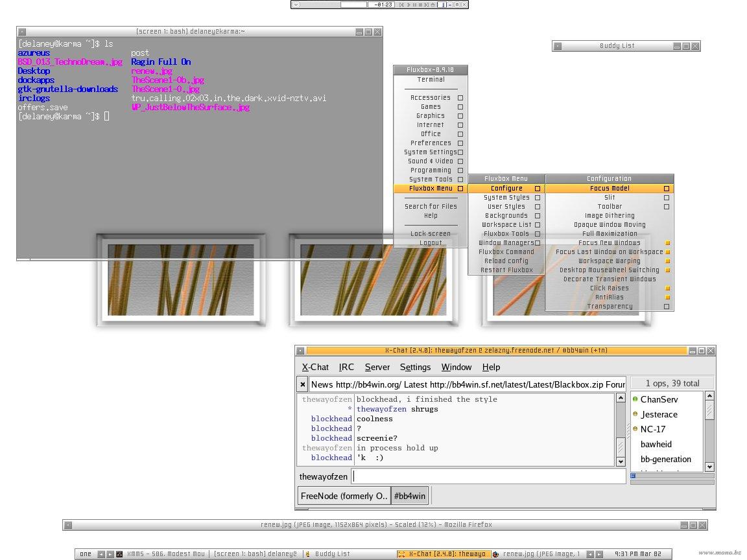Enable Decorate Transient Windows
The width and height of the screenshot is (747, 560).
pos(610,279)
